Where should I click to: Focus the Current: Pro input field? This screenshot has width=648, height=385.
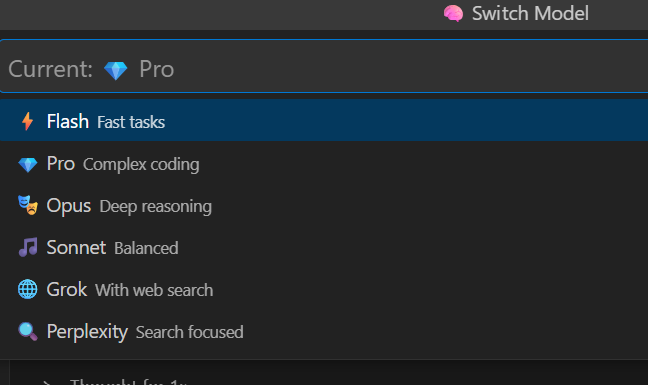[324, 67]
